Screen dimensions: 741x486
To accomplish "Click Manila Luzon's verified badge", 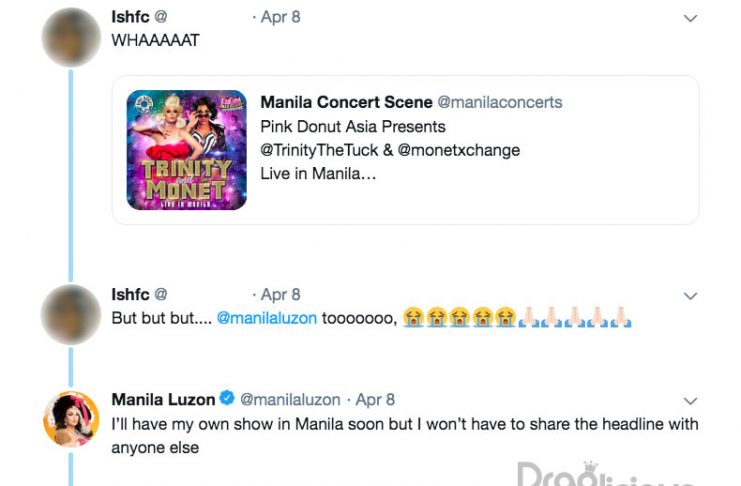I will (x=227, y=399).
